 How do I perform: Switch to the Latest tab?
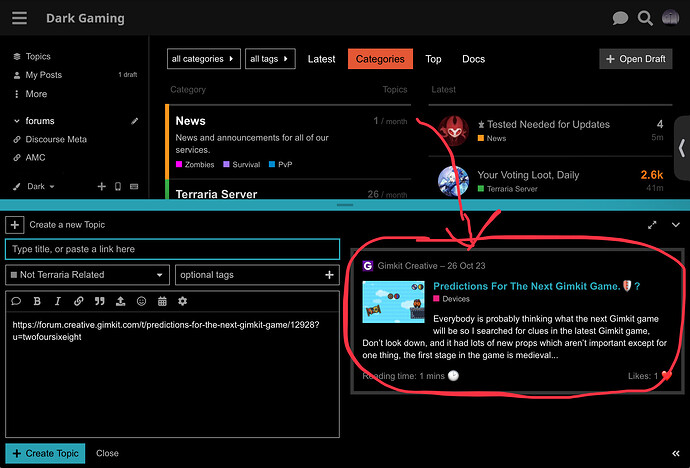[321, 59]
